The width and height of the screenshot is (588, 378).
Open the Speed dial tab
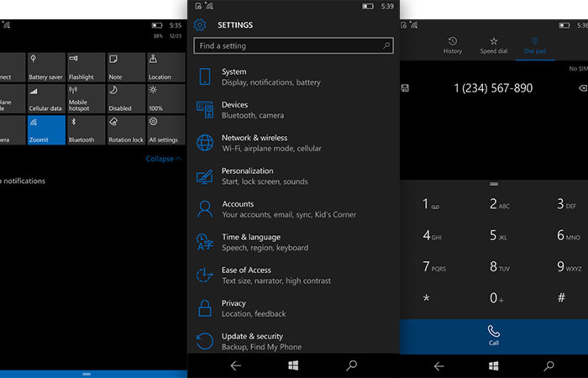click(x=493, y=45)
